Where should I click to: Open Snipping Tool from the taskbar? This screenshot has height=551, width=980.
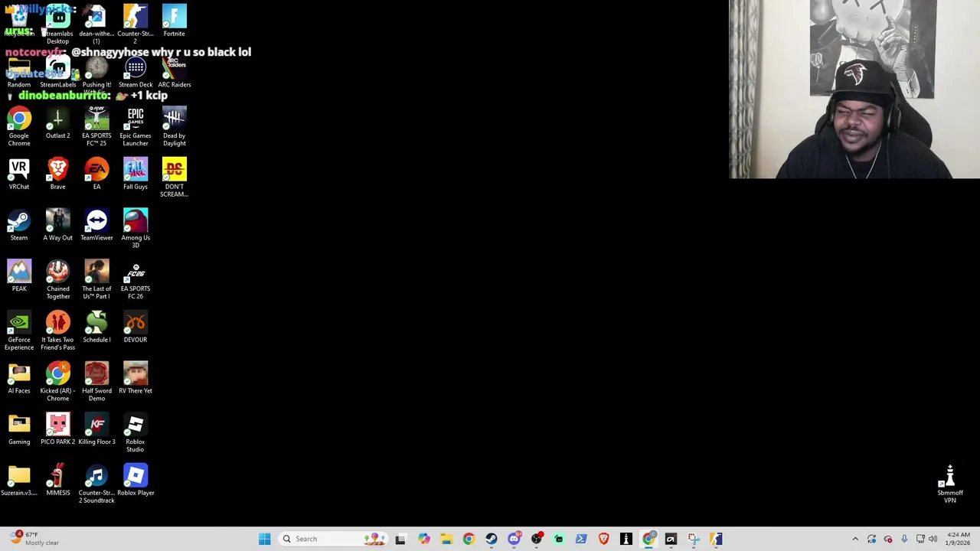(694, 539)
